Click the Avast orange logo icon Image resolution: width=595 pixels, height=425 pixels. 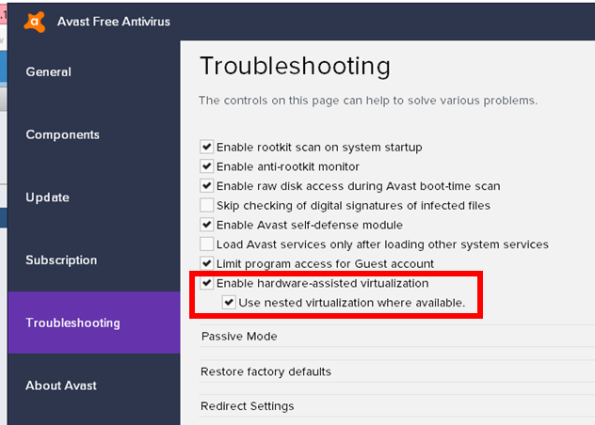click(35, 22)
